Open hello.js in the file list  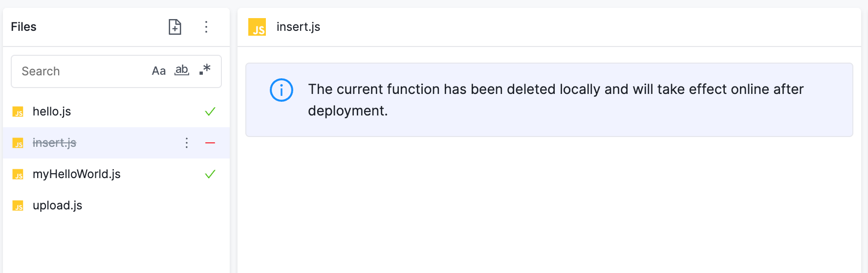point(116,112)
